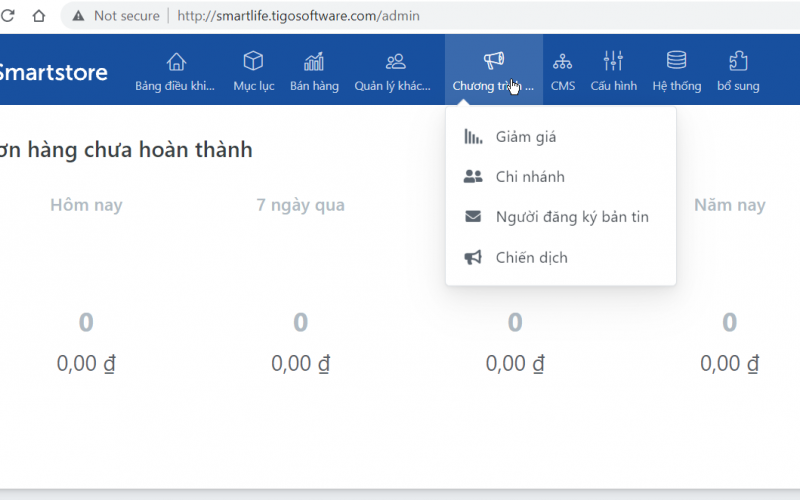This screenshot has height=500, width=800.
Task: Click the Năm nay column heading
Action: [730, 205]
